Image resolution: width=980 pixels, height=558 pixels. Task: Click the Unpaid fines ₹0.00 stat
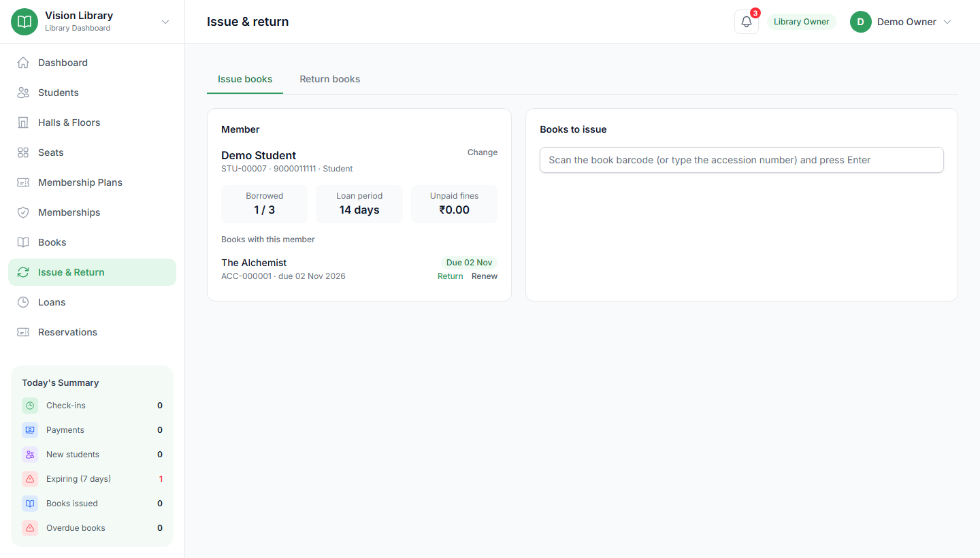pos(454,204)
